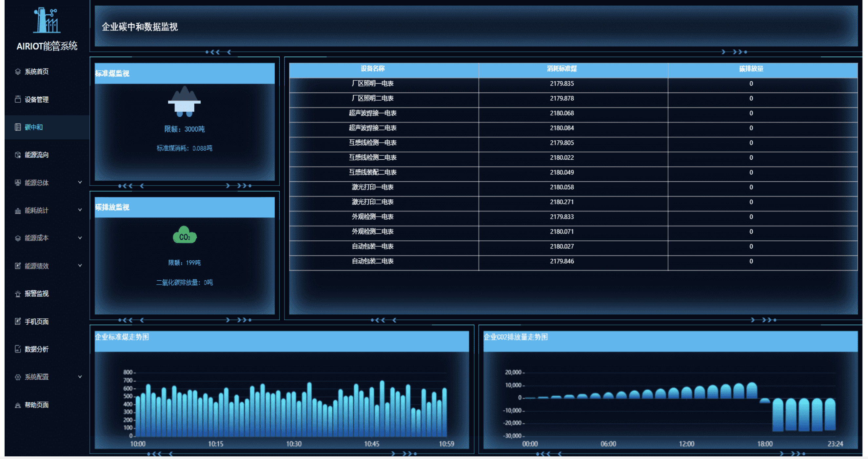The height and width of the screenshot is (459, 868).
Task: Click the 18:00 axis label on CO2 chart
Action: point(764,444)
